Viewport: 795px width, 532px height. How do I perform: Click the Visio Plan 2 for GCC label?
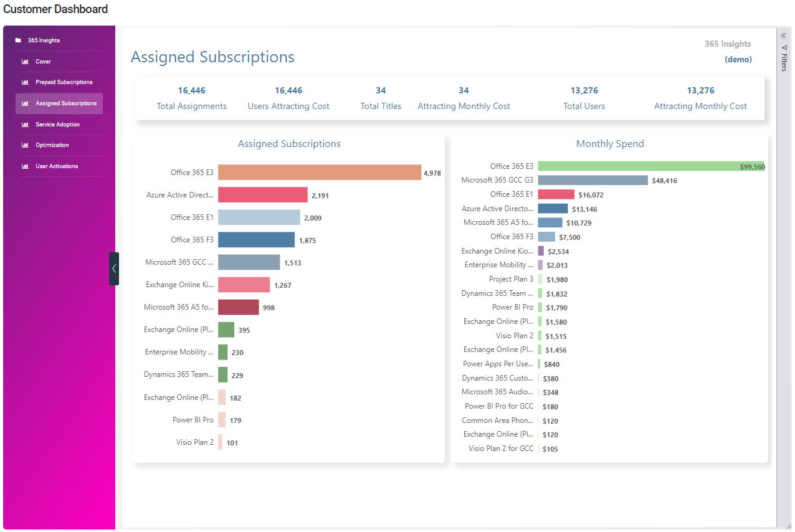(501, 449)
